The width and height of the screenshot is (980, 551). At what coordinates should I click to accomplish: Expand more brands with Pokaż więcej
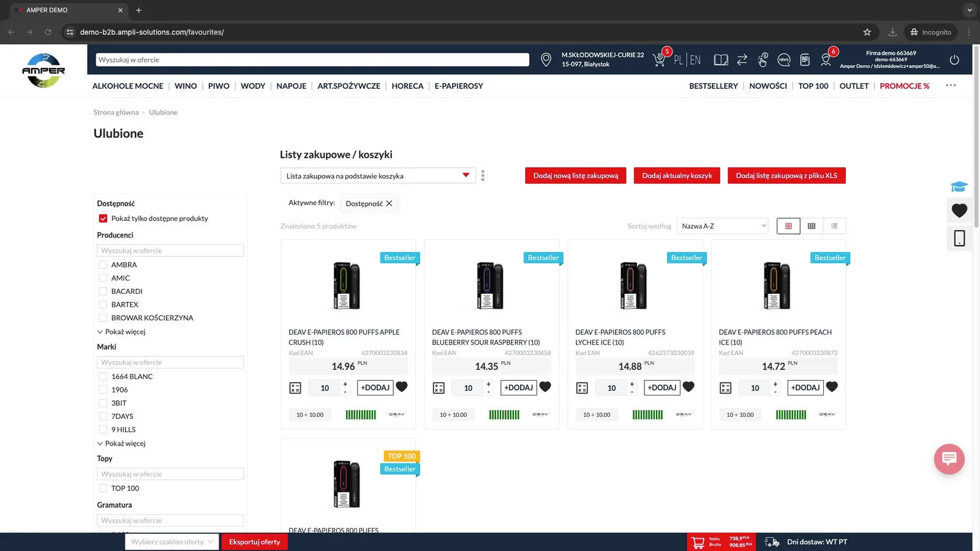[121, 443]
